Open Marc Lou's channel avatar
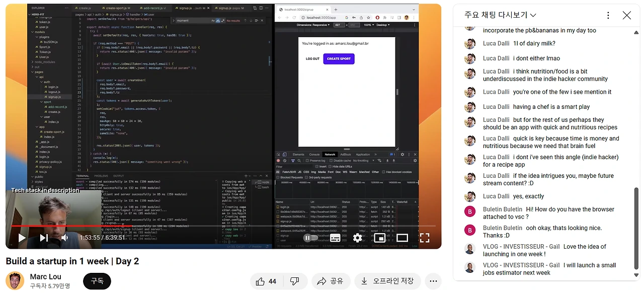The image size is (644, 293). click(x=15, y=281)
